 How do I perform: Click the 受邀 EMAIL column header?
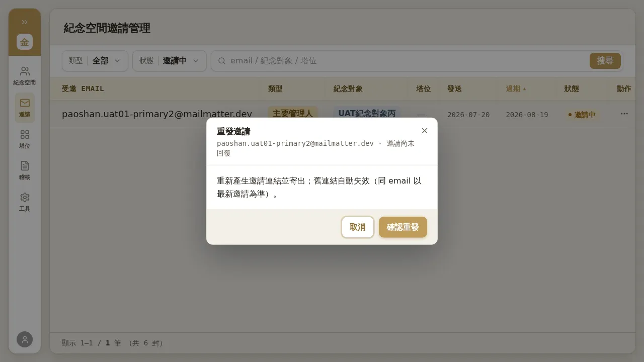[83, 88]
